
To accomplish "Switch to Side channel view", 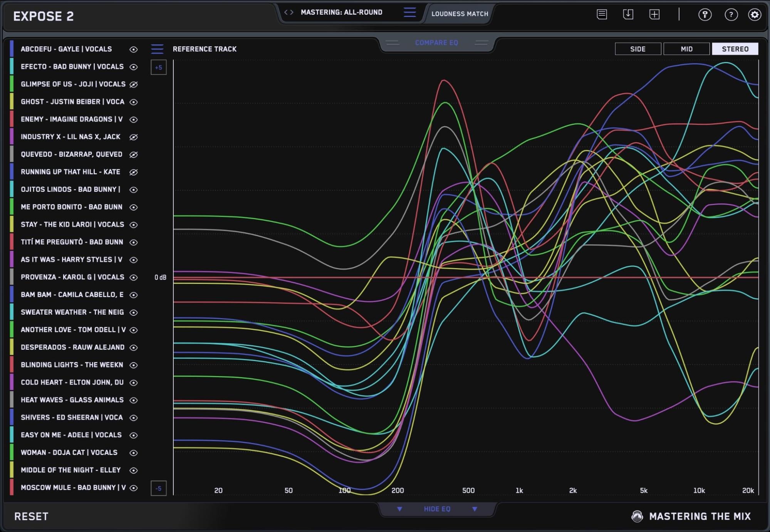I will (x=638, y=49).
